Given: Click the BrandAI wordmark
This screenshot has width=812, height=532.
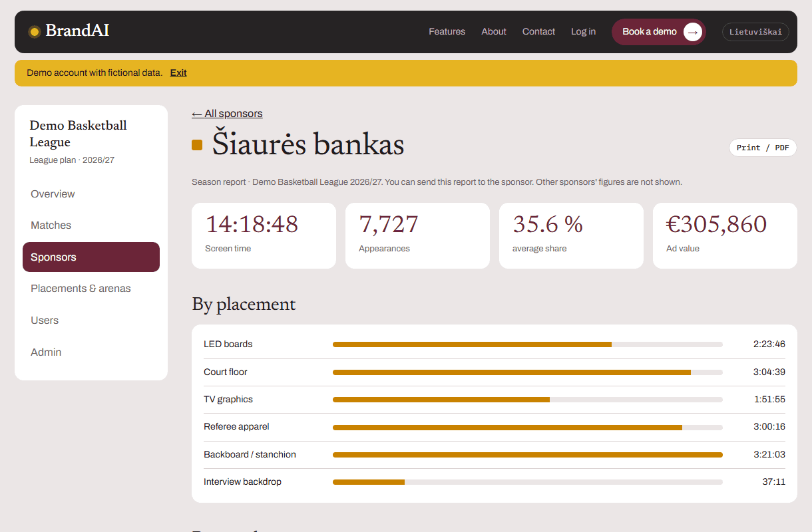Looking at the screenshot, I should click(x=77, y=31).
